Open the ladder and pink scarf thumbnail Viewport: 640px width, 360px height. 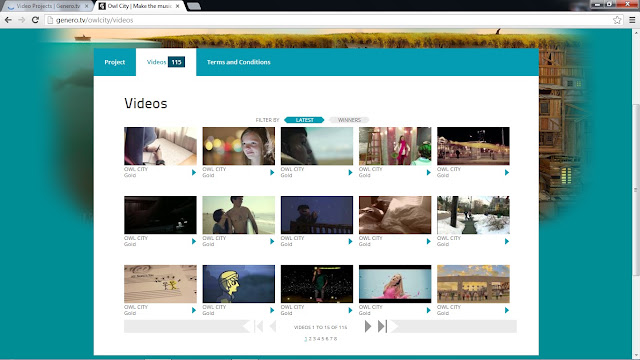tap(395, 146)
